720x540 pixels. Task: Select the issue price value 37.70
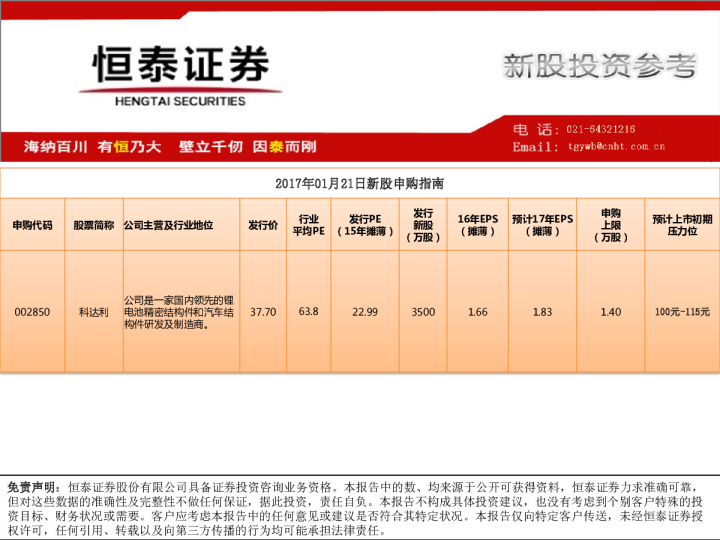(x=263, y=312)
